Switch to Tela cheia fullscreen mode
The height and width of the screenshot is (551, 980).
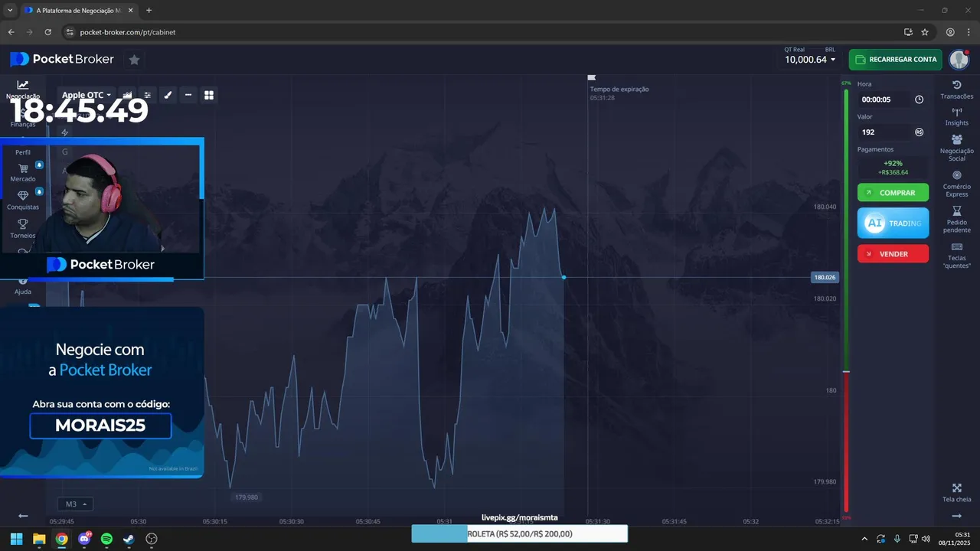(956, 493)
